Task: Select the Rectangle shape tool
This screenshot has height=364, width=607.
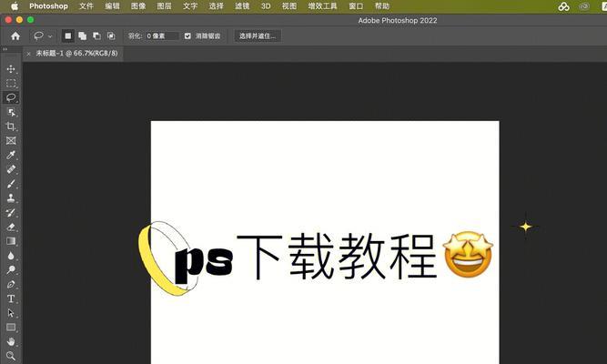Action: [x=11, y=328]
